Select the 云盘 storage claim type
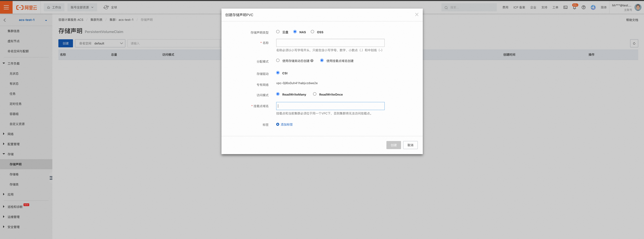Viewport: 644px width, 239px height. point(278,32)
